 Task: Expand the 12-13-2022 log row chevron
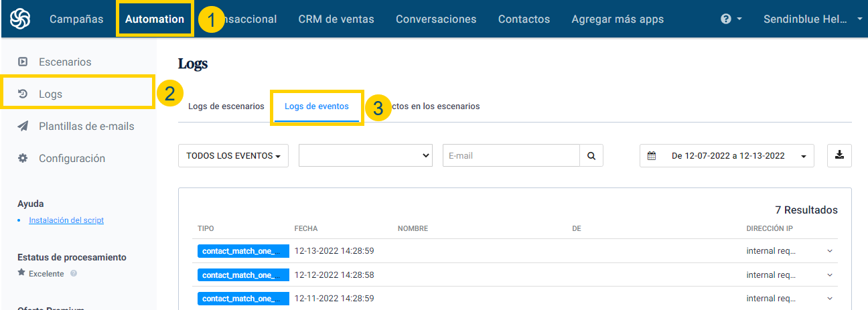pyautogui.click(x=830, y=251)
